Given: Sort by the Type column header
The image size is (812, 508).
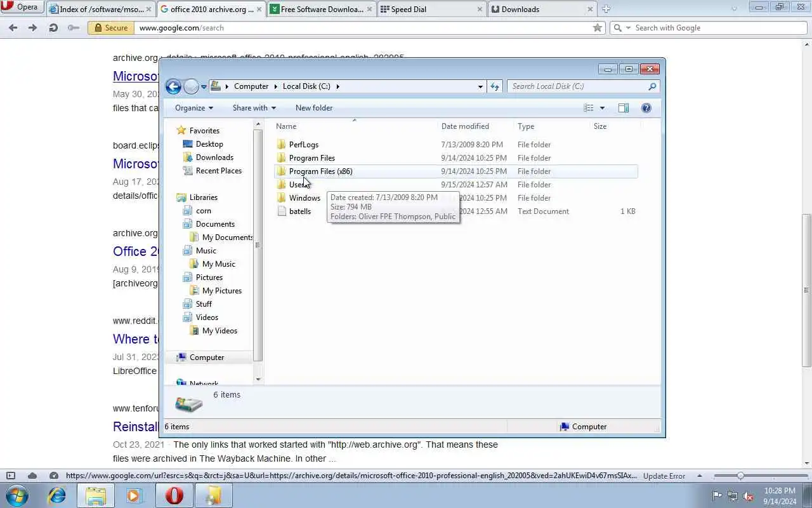Looking at the screenshot, I should (x=526, y=126).
